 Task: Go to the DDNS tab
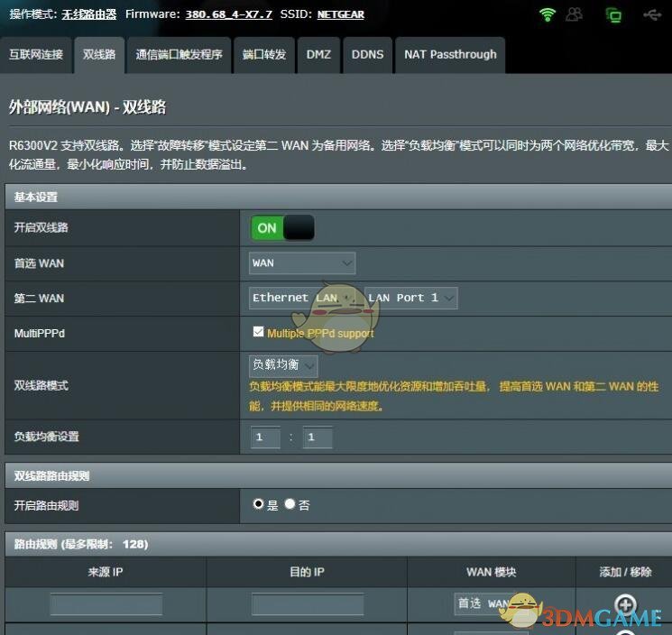click(367, 55)
